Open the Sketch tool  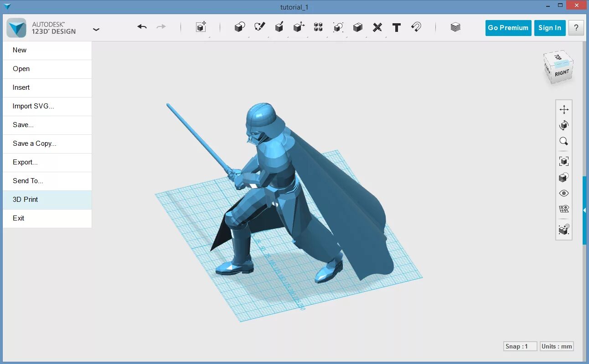(x=259, y=27)
